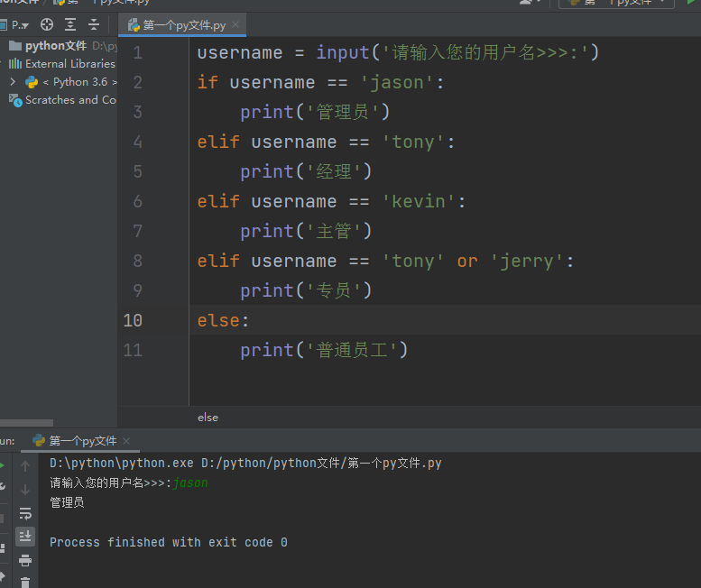Click the 'else' breadcrumb below editor

[208, 418]
